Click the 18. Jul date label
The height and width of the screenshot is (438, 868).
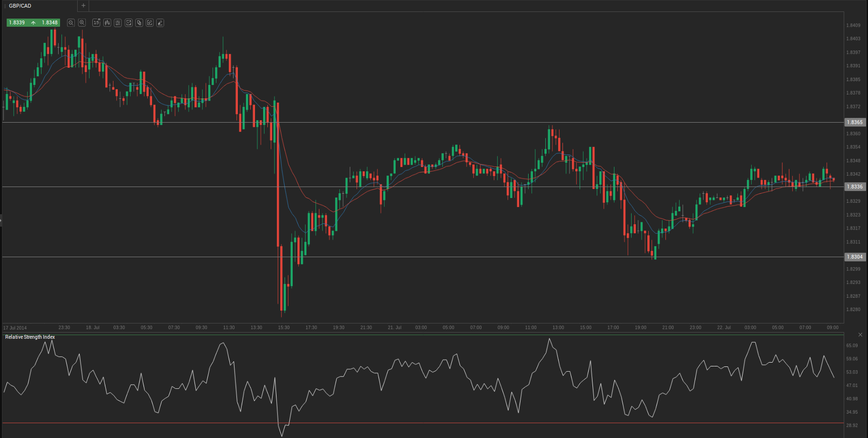[92, 327]
